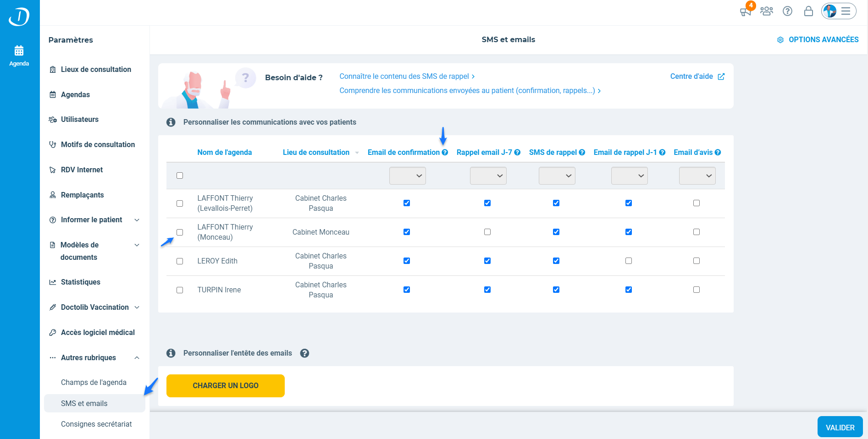The image size is (868, 439).
Task: Click the lock icon in the top bar
Action: tap(808, 11)
